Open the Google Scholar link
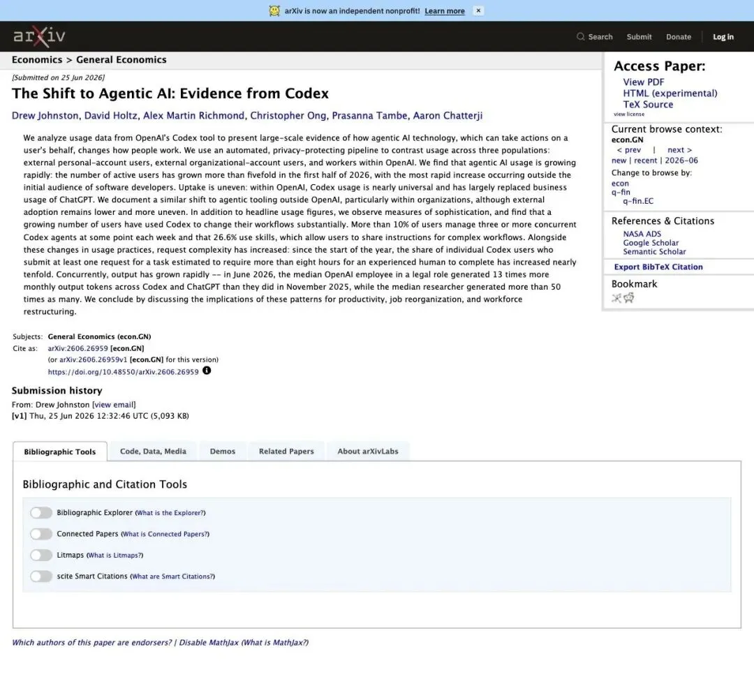Image resolution: width=754 pixels, height=700 pixels. click(x=651, y=243)
